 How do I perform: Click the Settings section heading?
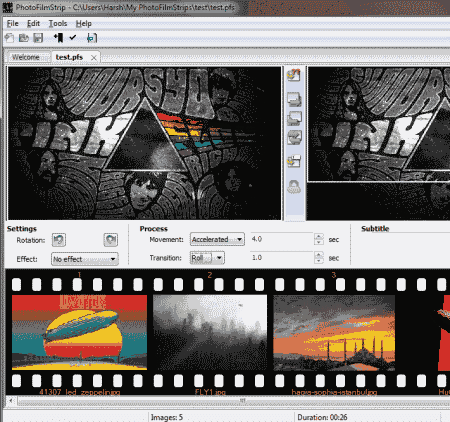tap(22, 229)
